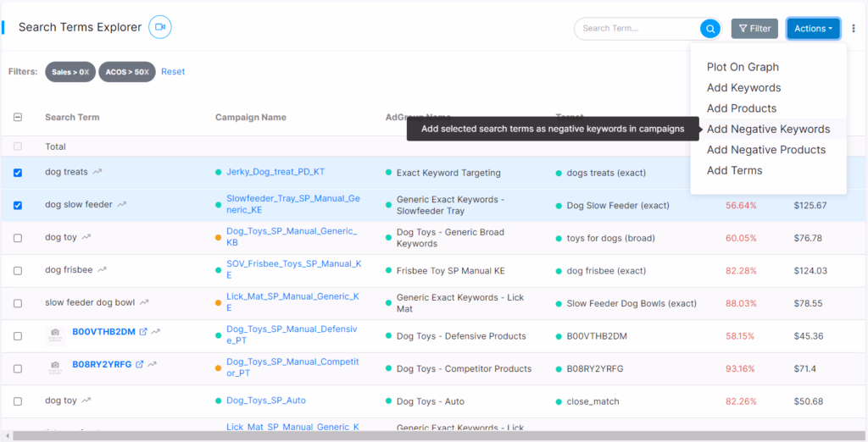Check the dog frisbee row checkbox

point(18,271)
